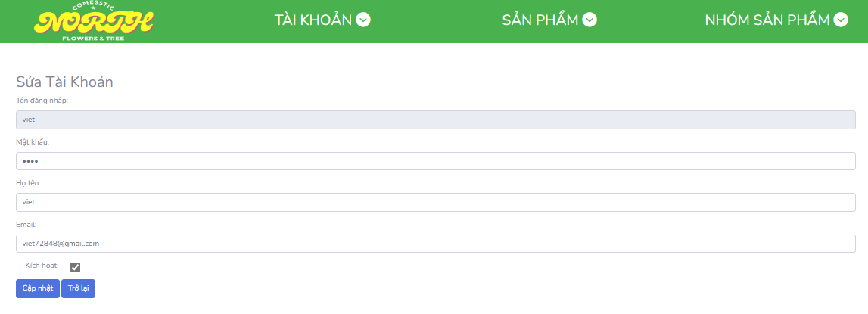The height and width of the screenshot is (314, 868).
Task: Open the SẢN PHẨM menu text
Action: click(x=540, y=20)
